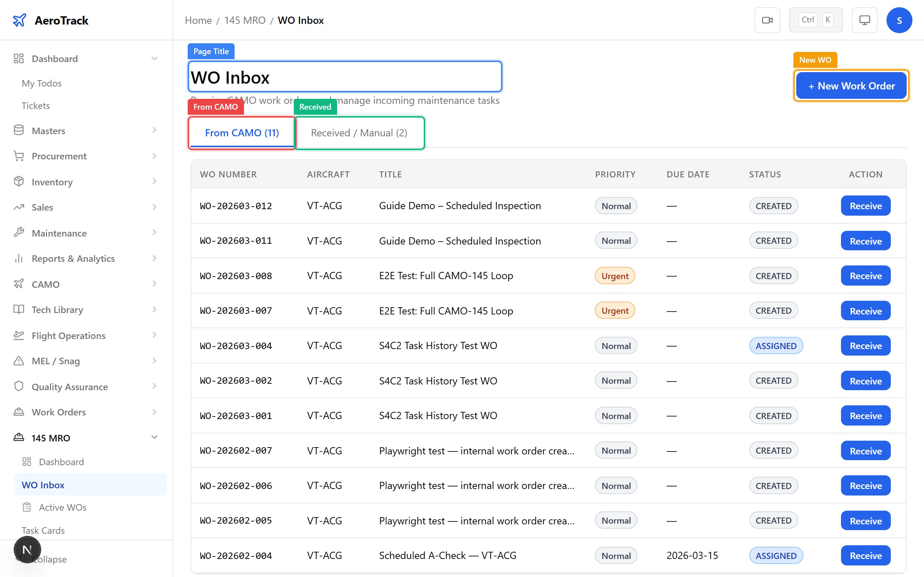924x577 pixels.
Task: Click the Tech Library book icon
Action: click(19, 309)
